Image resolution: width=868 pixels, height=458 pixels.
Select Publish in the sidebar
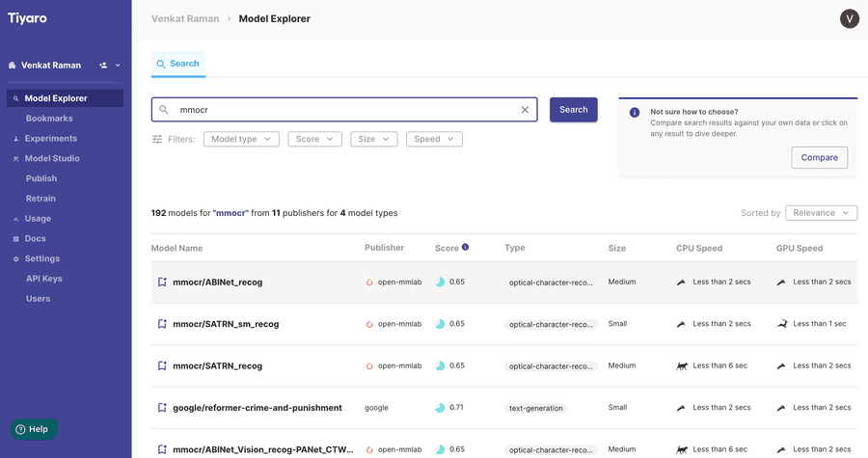[41, 178]
